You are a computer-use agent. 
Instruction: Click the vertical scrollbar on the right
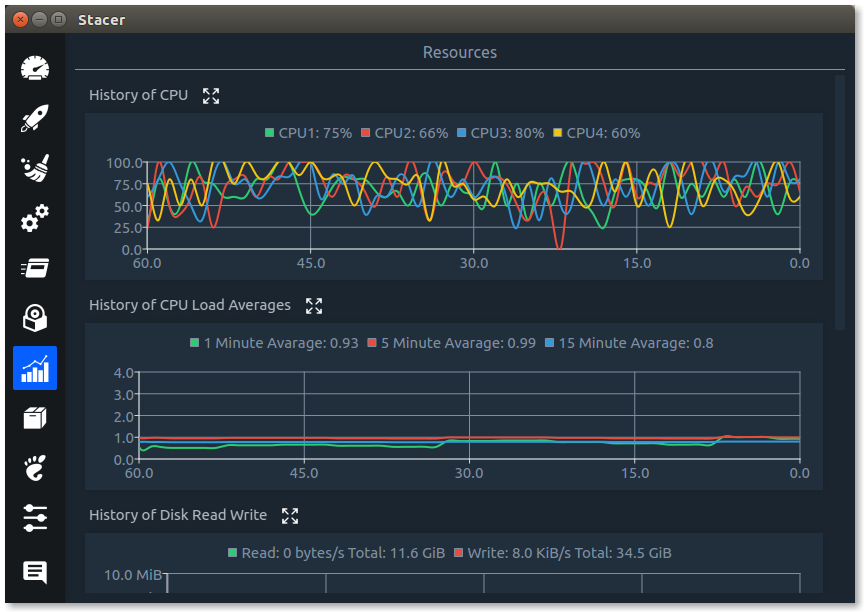tap(840, 200)
